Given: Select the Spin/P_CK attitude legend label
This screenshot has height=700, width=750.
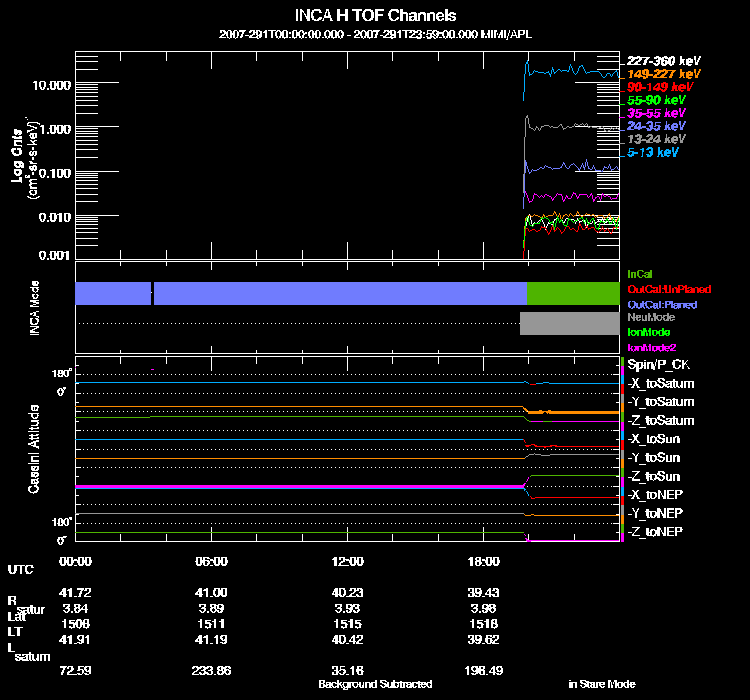Looking at the screenshot, I should [x=656, y=366].
